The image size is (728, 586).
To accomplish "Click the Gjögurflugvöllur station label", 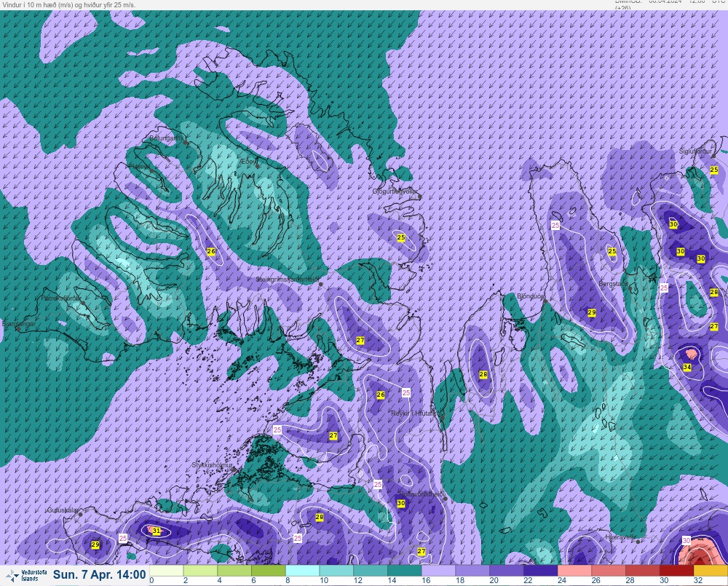I will 395,191.
